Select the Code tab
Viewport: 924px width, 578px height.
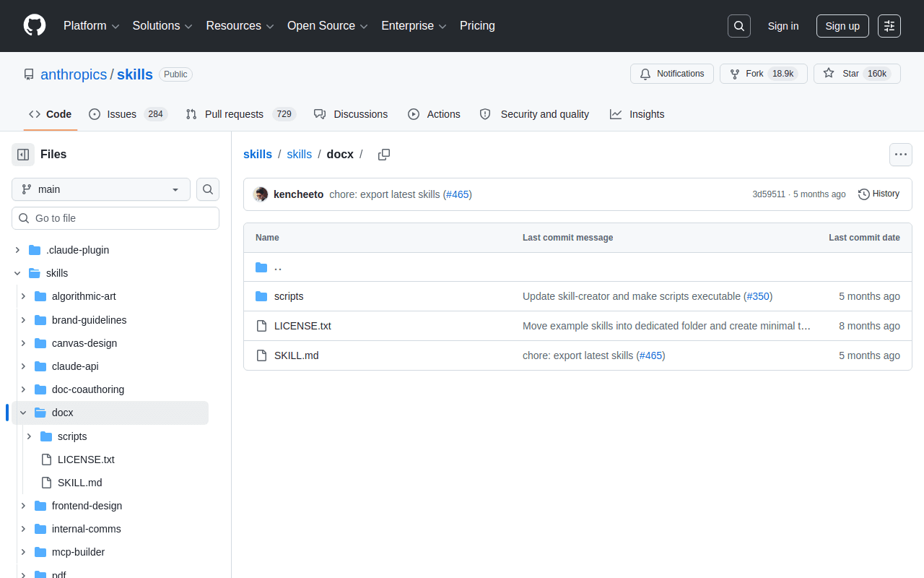click(x=51, y=114)
